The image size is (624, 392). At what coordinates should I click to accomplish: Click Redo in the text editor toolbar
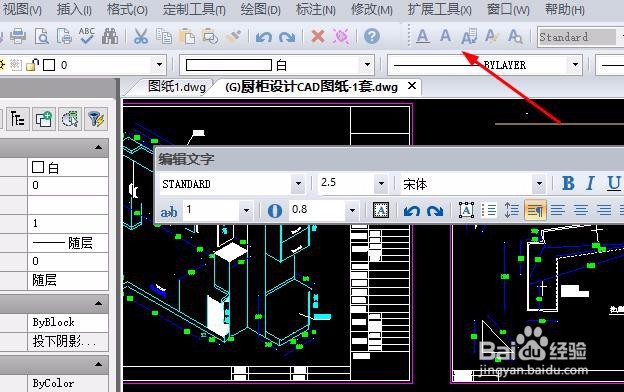pos(435,210)
